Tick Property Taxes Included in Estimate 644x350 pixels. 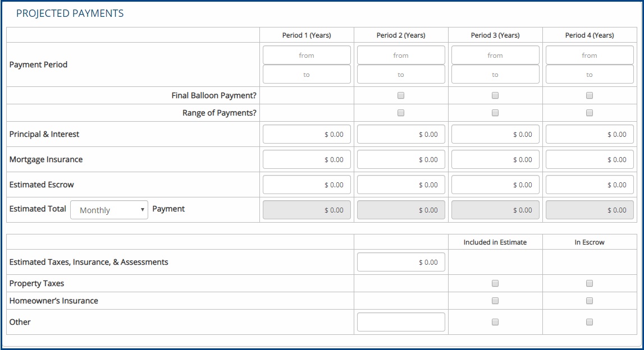[495, 283]
